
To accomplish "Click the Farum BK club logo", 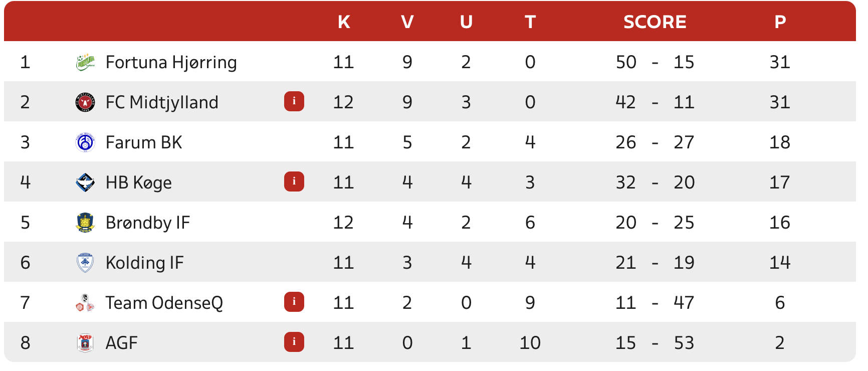I will click(x=85, y=142).
